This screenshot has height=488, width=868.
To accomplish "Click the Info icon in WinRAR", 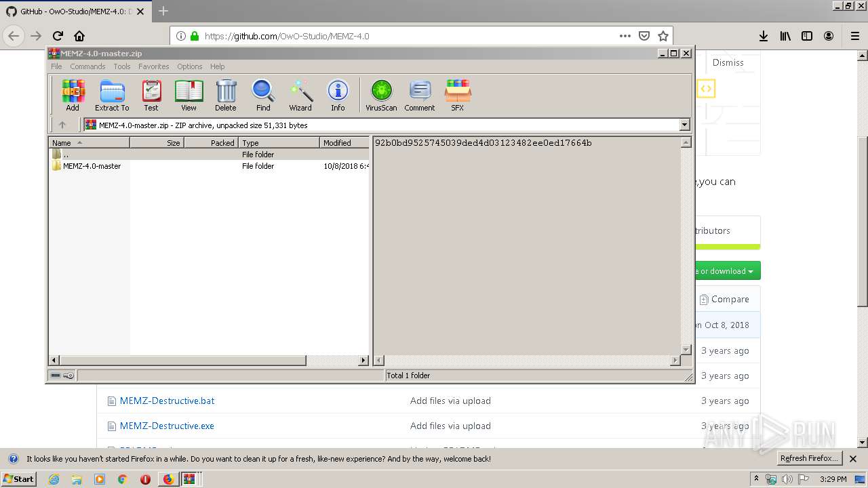I will pyautogui.click(x=338, y=95).
